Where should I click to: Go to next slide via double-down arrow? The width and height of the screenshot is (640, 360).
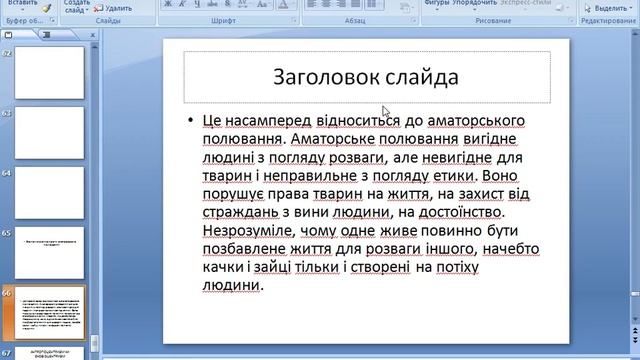tap(635, 339)
